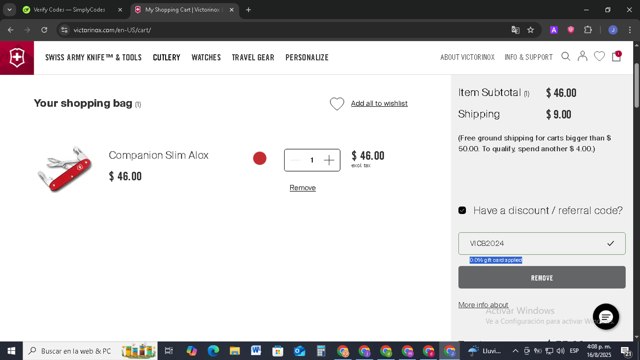Screen dimensions: 640x360
Task: Click the heart beside Add all to wishlist
Action: tap(337, 104)
